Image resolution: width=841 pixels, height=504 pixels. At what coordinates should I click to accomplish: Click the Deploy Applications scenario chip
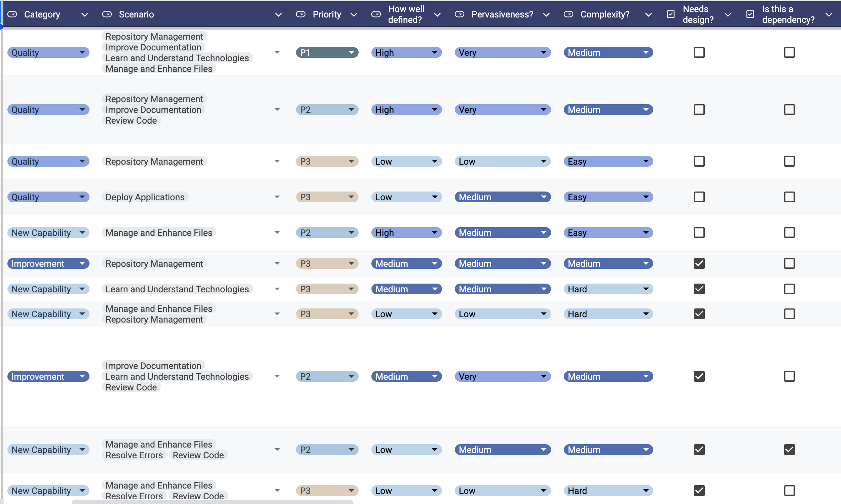[145, 197]
